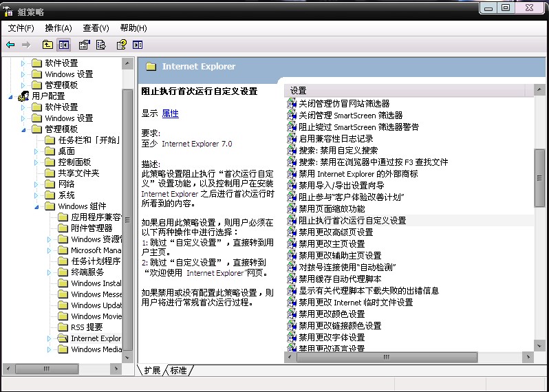Click the group policy icon in title bar
This screenshot has height=392, width=549.
tap(8, 11)
